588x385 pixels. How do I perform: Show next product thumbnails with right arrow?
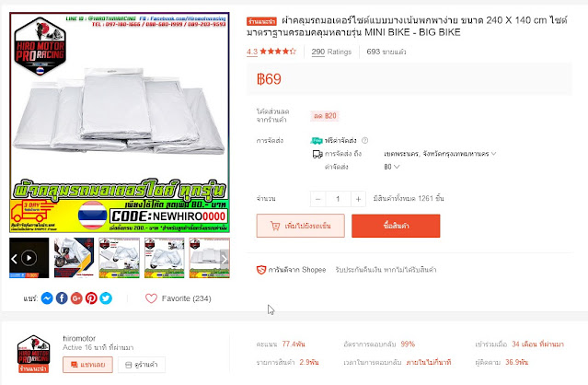tap(224, 259)
